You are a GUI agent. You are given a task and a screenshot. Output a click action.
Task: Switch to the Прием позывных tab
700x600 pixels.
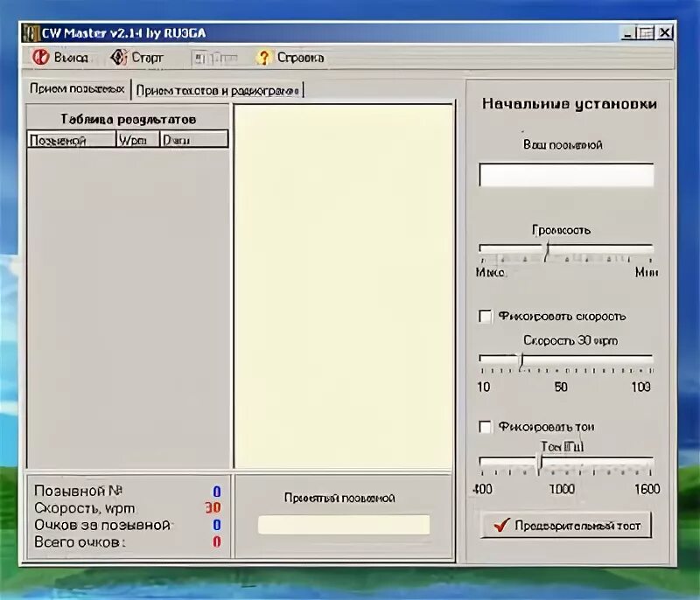tap(77, 88)
